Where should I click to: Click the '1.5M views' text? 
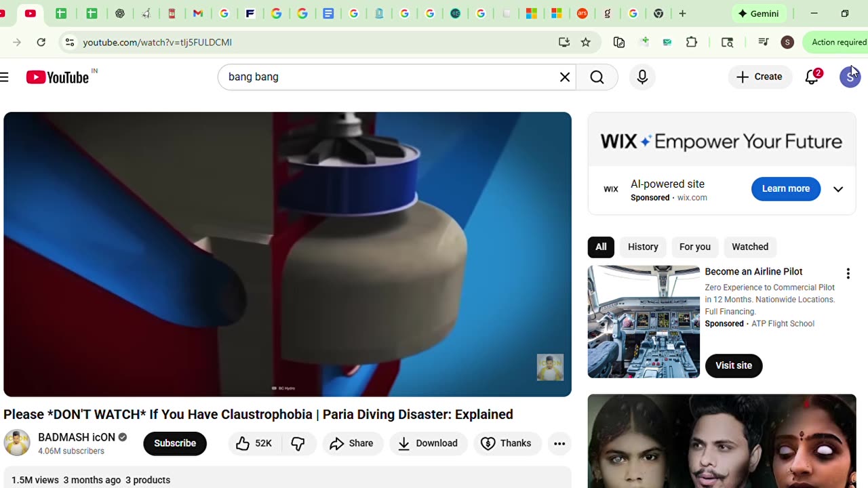(35, 480)
